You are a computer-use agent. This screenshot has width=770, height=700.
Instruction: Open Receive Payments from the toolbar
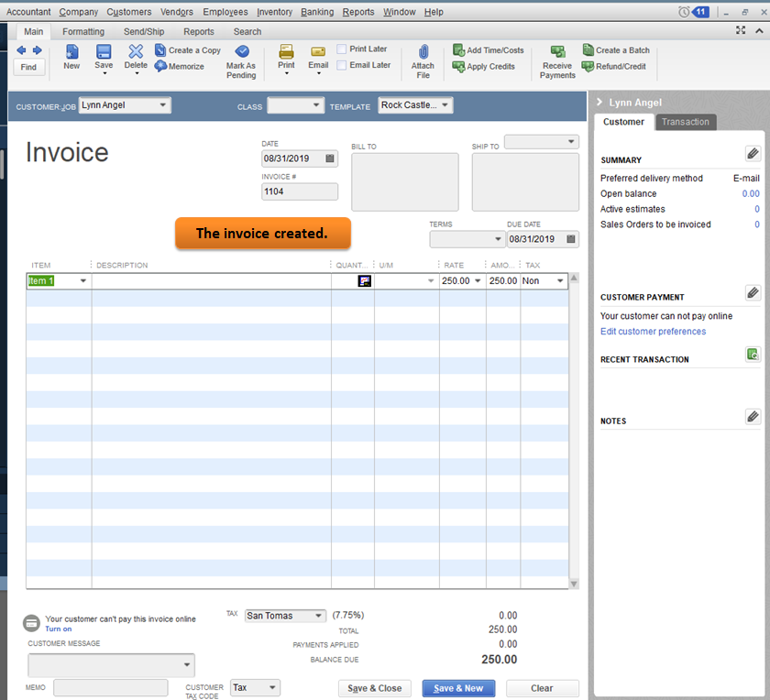[x=557, y=52]
